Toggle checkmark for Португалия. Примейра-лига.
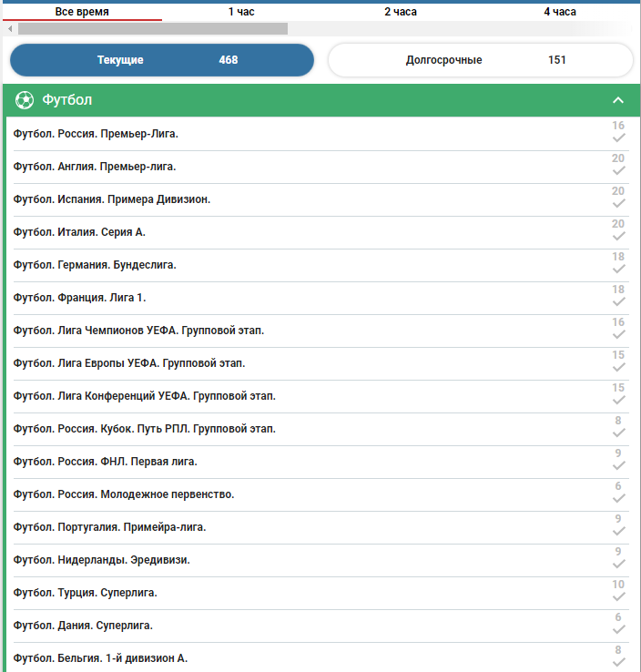The width and height of the screenshot is (641, 672). coord(618,532)
